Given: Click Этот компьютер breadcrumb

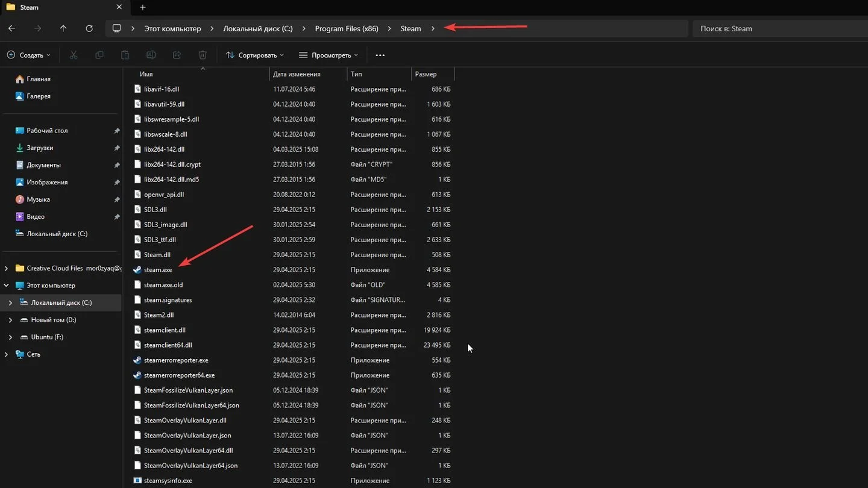Looking at the screenshot, I should click(x=172, y=28).
